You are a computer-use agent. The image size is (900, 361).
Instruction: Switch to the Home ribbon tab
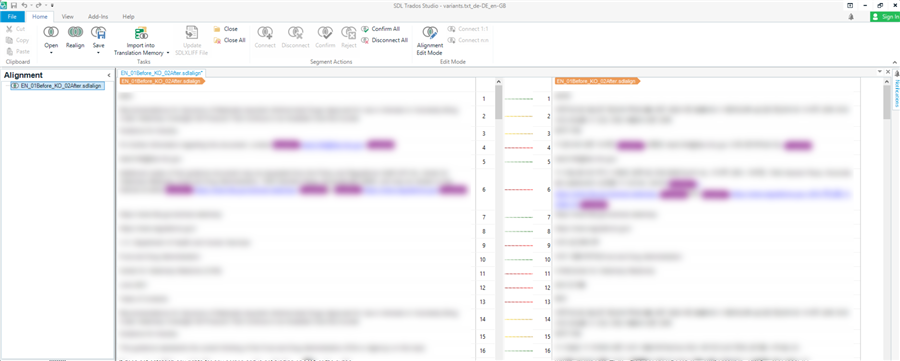[40, 17]
